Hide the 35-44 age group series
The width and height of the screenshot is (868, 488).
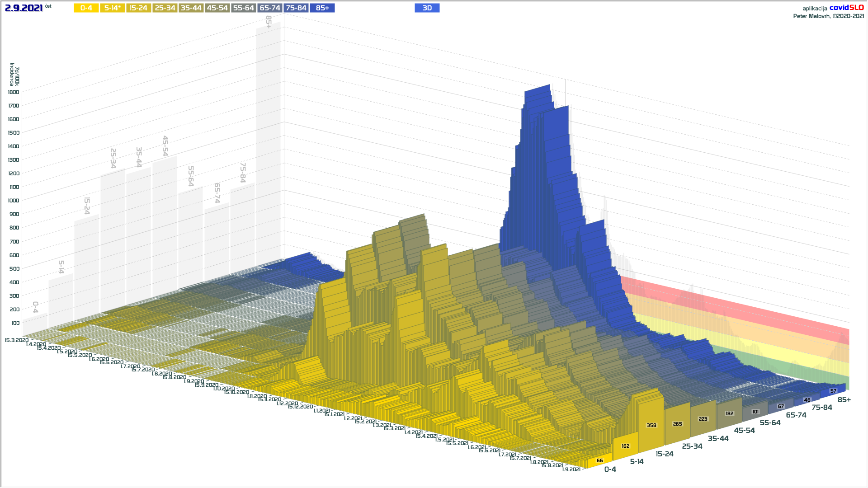[191, 8]
